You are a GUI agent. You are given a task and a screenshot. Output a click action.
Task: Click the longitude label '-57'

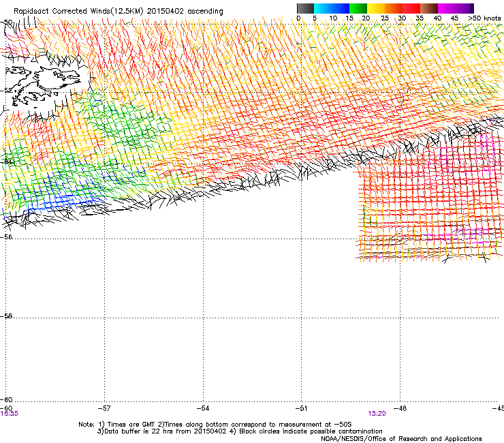coord(104,408)
